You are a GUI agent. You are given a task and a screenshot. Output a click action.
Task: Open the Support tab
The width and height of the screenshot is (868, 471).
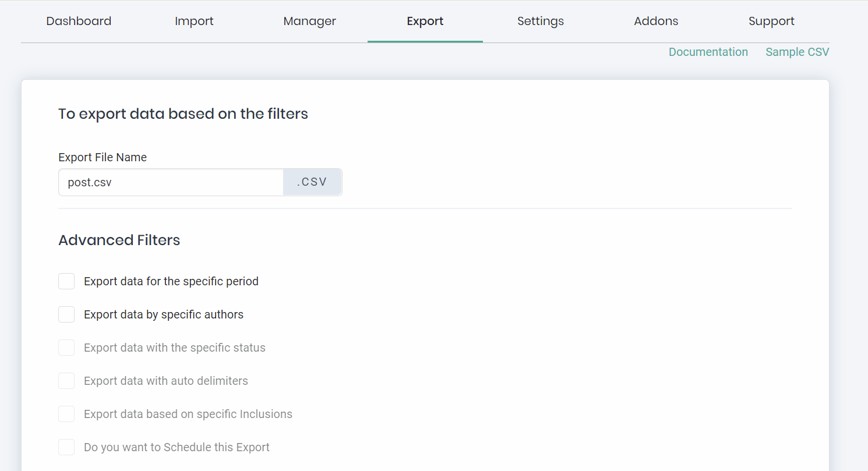click(x=771, y=22)
